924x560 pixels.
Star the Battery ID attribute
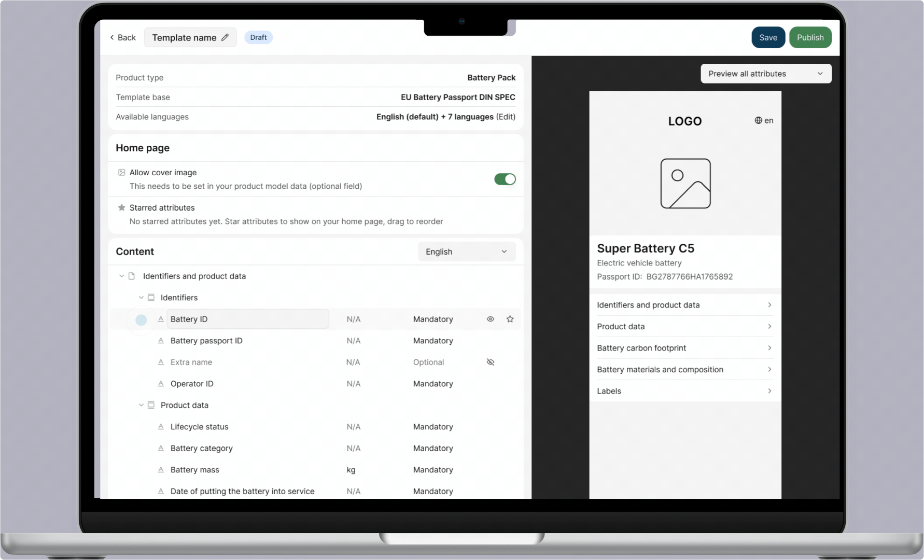click(510, 319)
